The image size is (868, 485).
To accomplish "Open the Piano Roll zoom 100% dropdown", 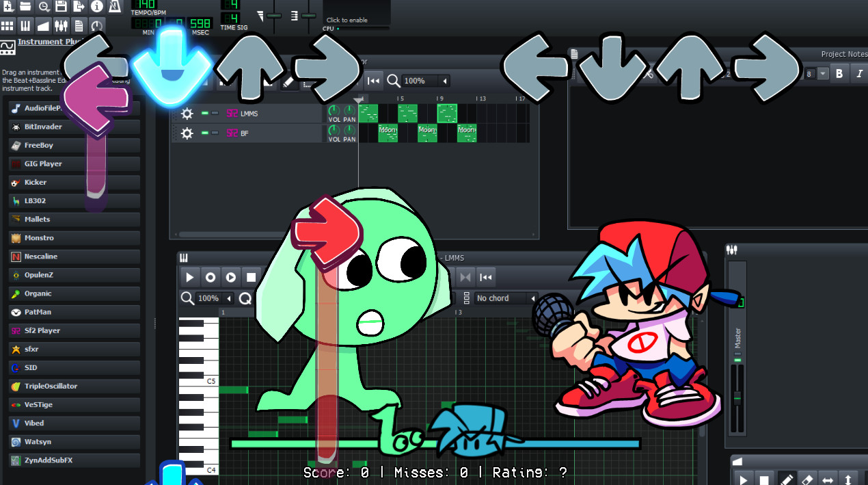I will (215, 298).
